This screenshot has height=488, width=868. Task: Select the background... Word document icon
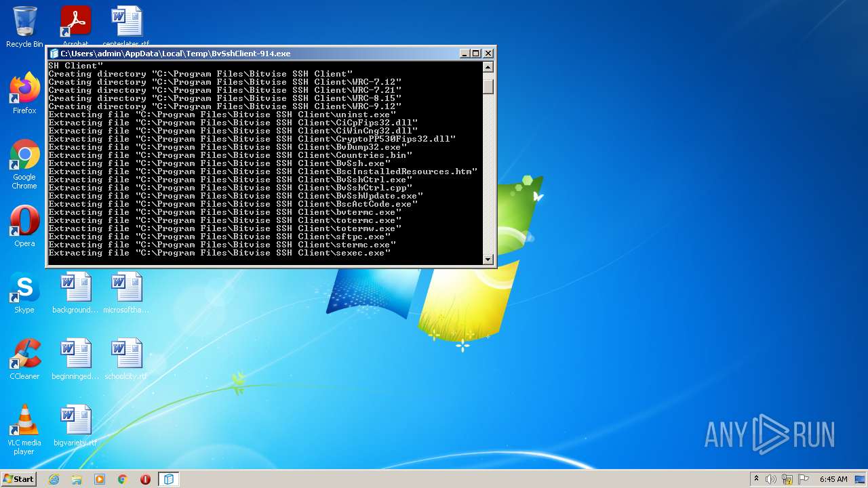click(x=75, y=292)
